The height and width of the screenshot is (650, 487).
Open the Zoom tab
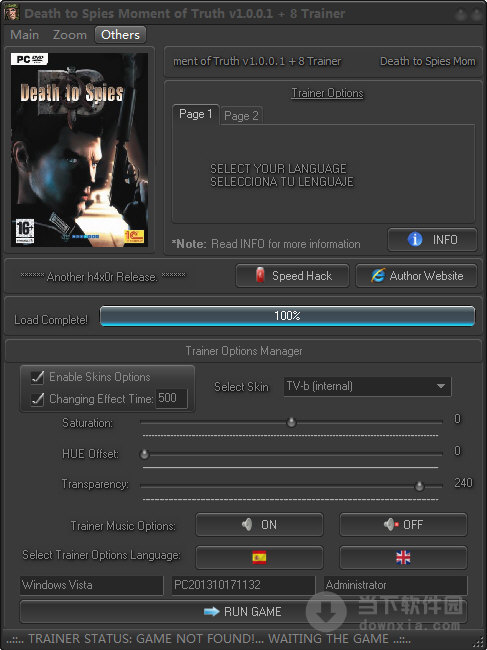point(70,35)
